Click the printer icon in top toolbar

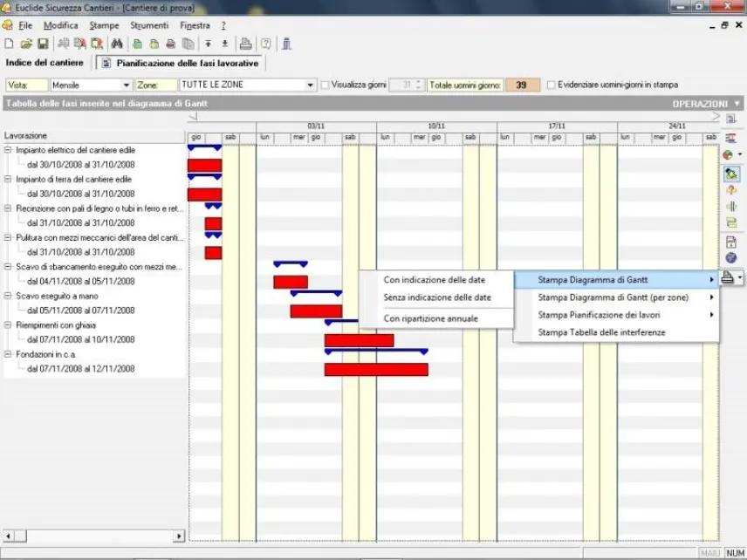tap(245, 44)
